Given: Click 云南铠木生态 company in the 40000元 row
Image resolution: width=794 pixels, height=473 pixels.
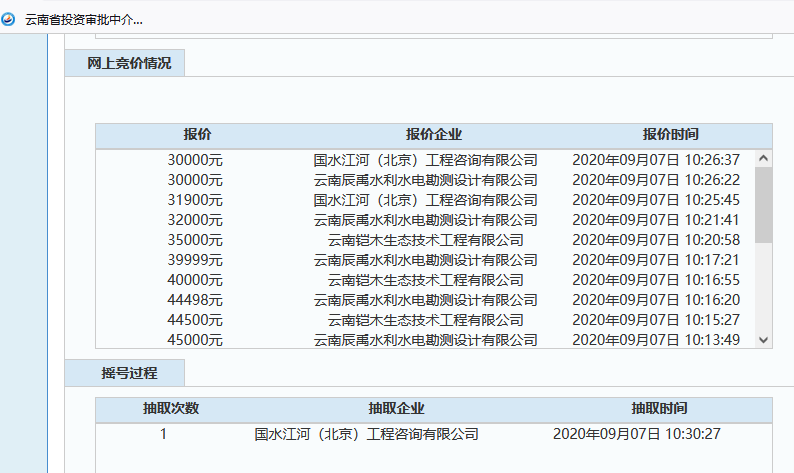Looking at the screenshot, I should [x=425, y=280].
